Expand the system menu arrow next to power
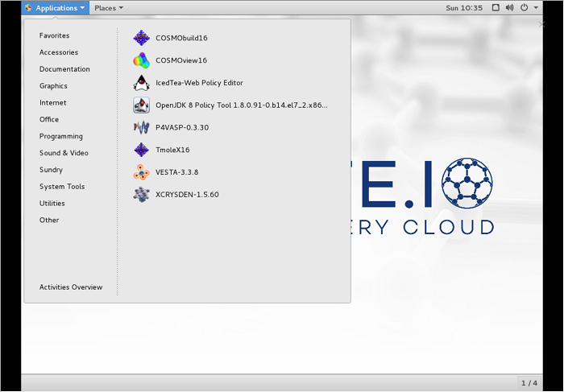Image resolution: width=564 pixels, height=392 pixels. click(536, 7)
